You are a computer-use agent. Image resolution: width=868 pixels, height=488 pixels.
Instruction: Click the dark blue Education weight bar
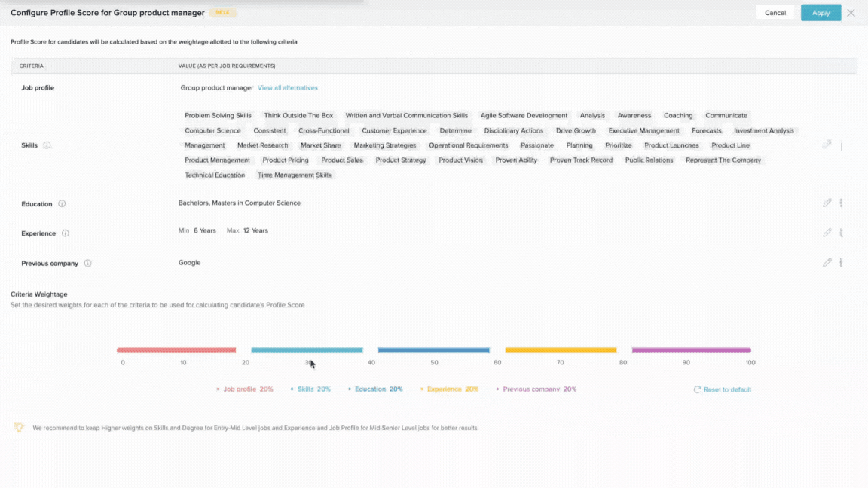click(x=433, y=350)
